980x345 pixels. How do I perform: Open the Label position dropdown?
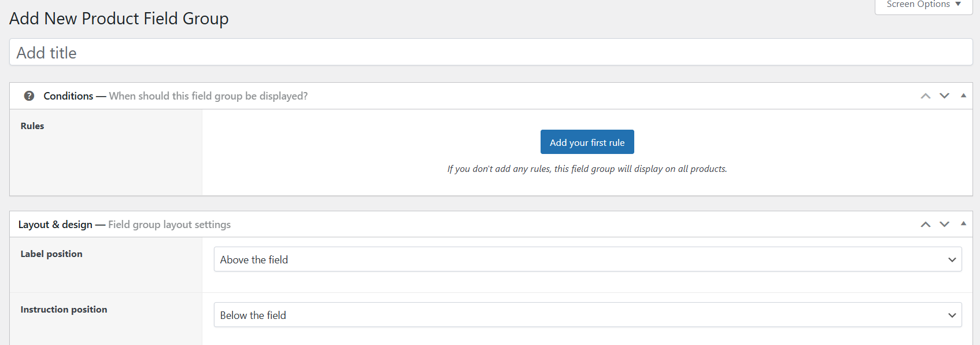587,259
